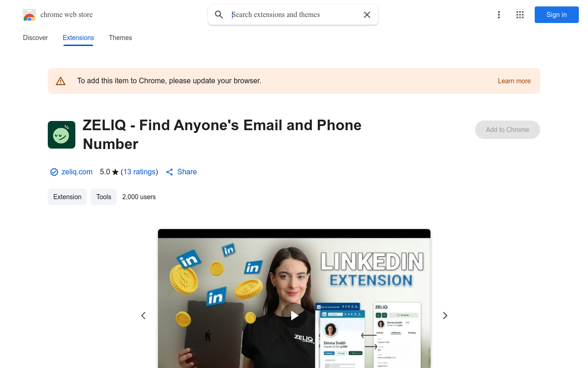Go to next screenshot slide
Image resolution: width=588 pixels, height=368 pixels.
pyautogui.click(x=445, y=316)
